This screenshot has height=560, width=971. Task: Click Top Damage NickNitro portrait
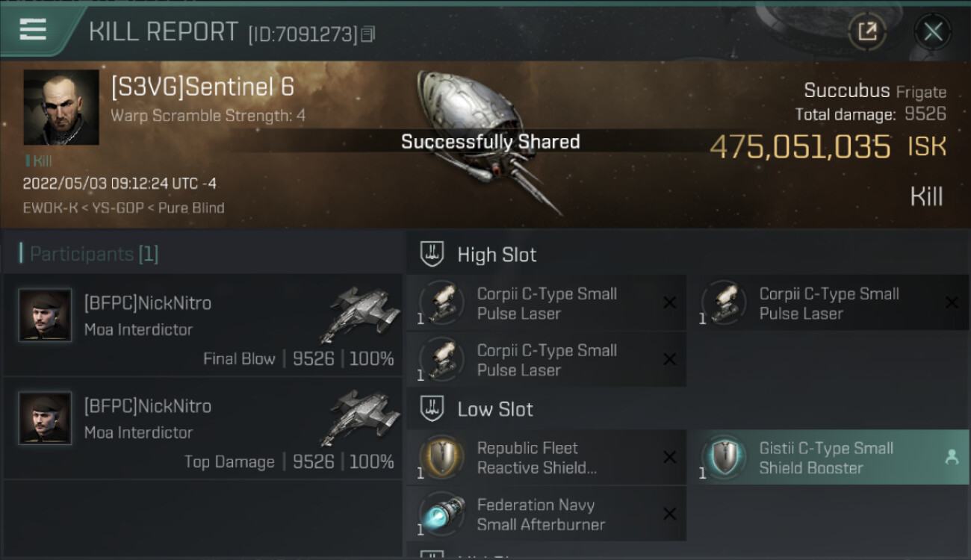45,418
